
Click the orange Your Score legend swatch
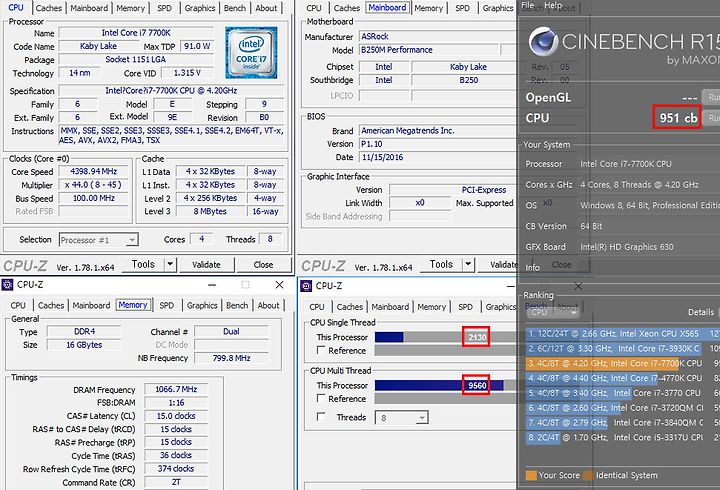coord(531,475)
